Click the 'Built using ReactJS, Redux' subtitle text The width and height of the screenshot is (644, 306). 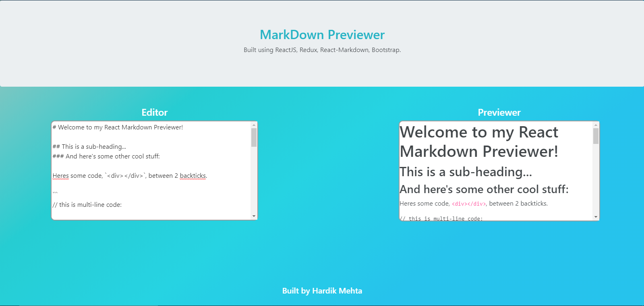[x=322, y=50]
